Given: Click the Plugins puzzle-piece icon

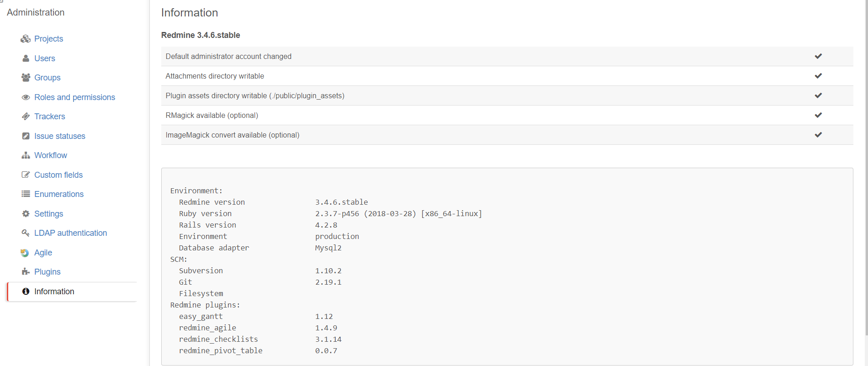Looking at the screenshot, I should (x=26, y=272).
